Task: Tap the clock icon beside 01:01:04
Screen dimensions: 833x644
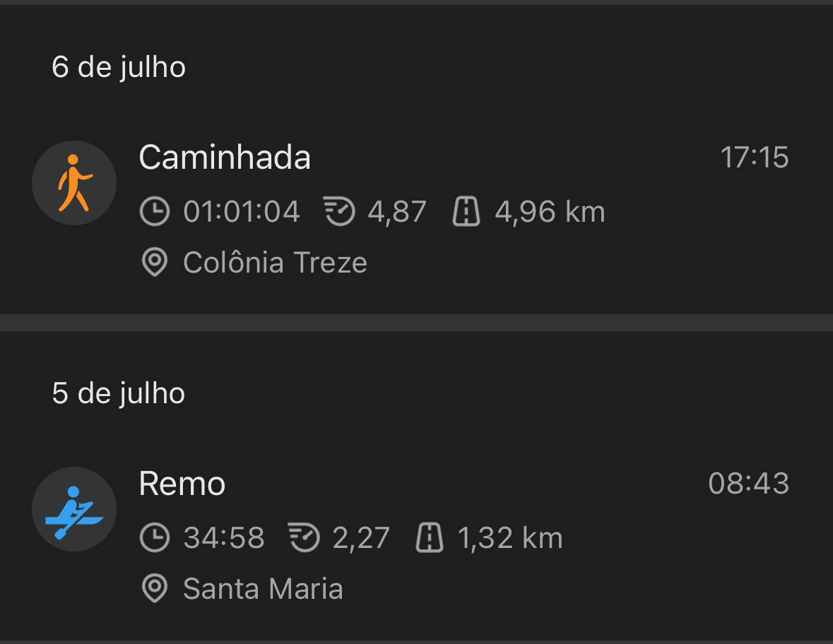Action: click(155, 211)
